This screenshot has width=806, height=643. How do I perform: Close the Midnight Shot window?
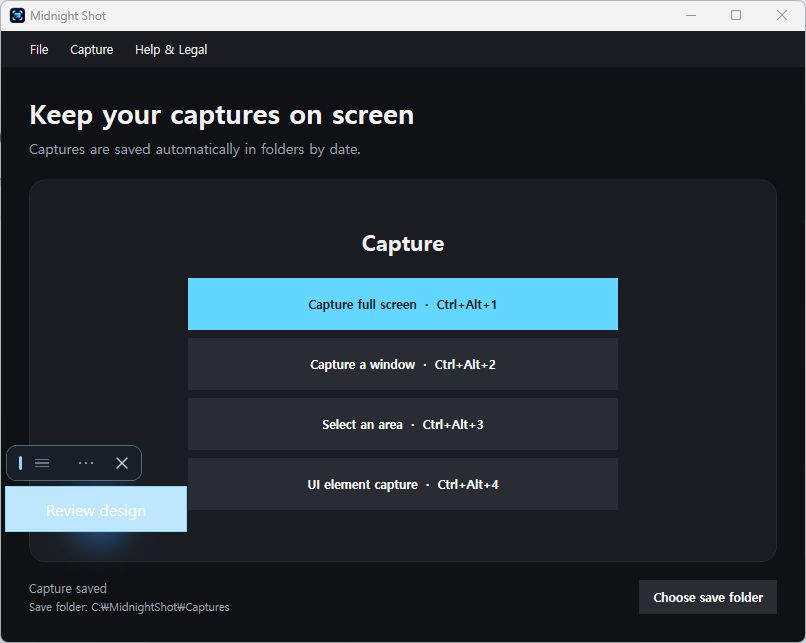click(x=782, y=15)
